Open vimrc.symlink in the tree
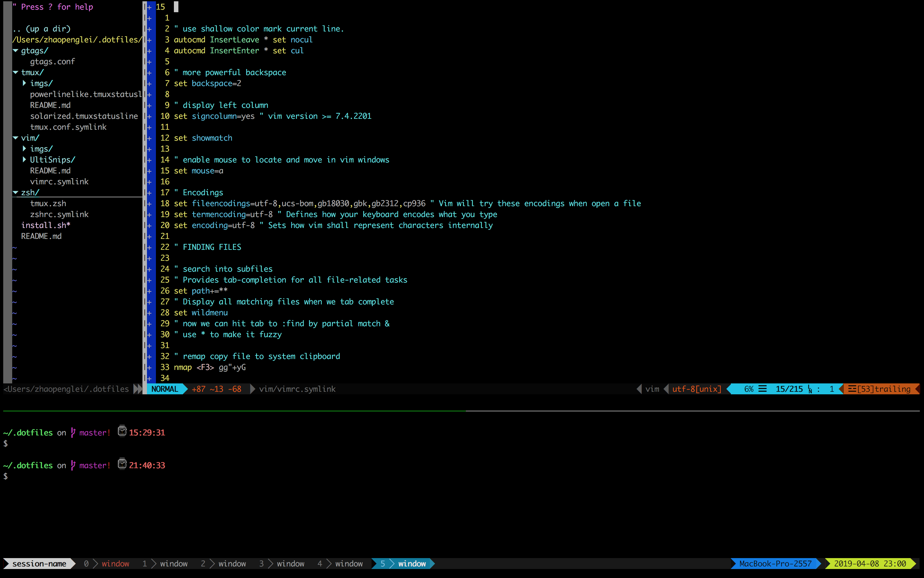The height and width of the screenshot is (578, 924). click(59, 181)
